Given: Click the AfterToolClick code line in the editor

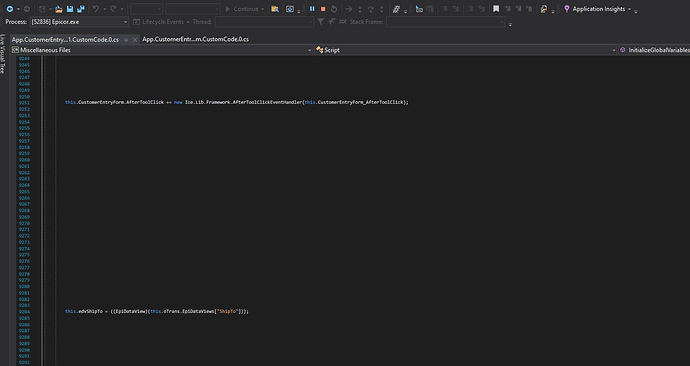Looking at the screenshot, I should (237, 102).
